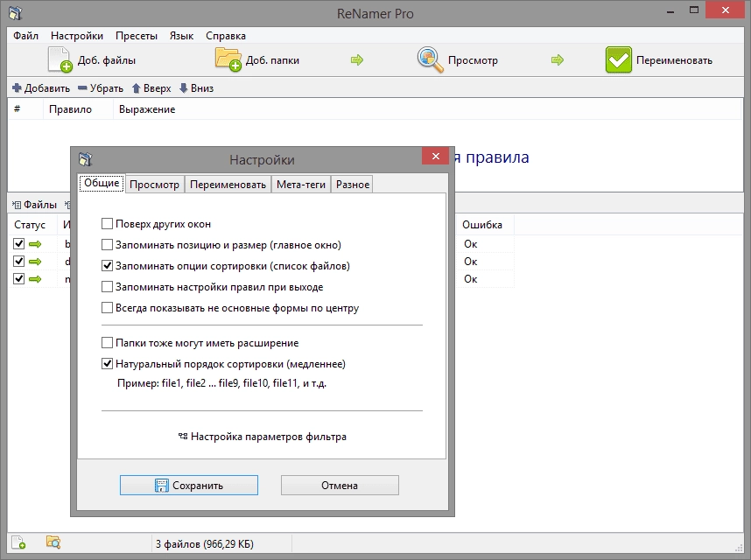This screenshot has height=560, width=751.
Task: Uncheck Запоминать опции сортировки checkbox
Action: (x=107, y=266)
